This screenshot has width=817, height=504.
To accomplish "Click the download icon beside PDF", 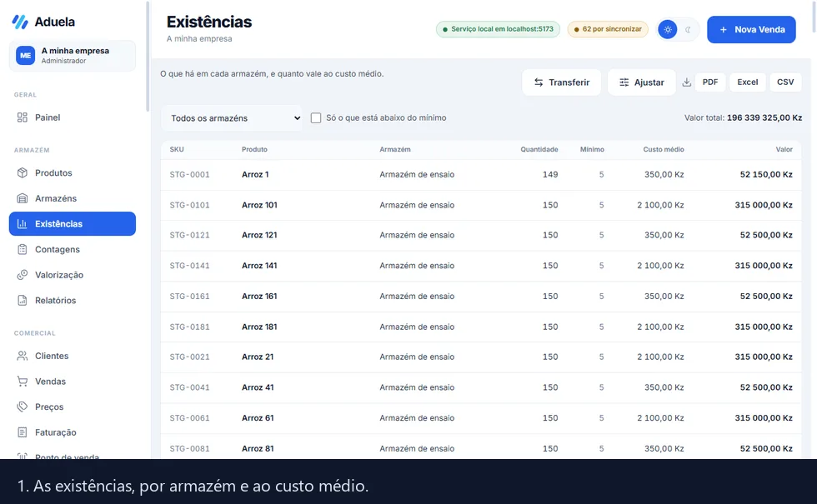I will 687,82.
